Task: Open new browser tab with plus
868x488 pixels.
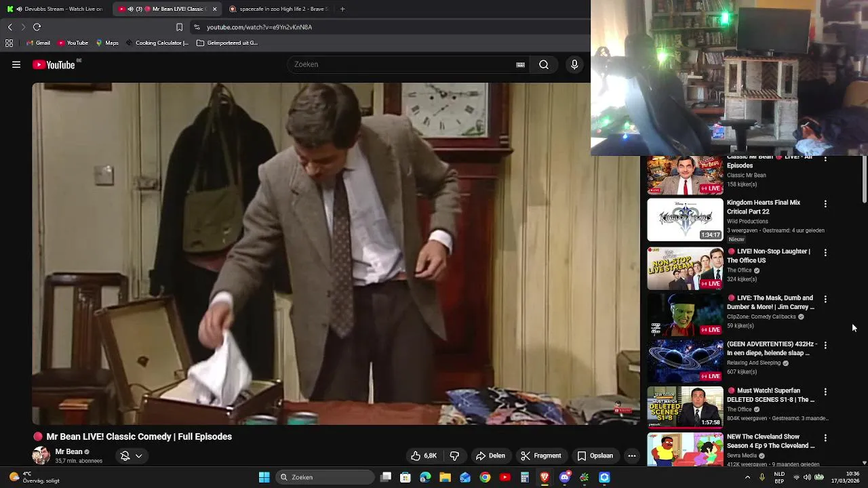Action: click(342, 9)
